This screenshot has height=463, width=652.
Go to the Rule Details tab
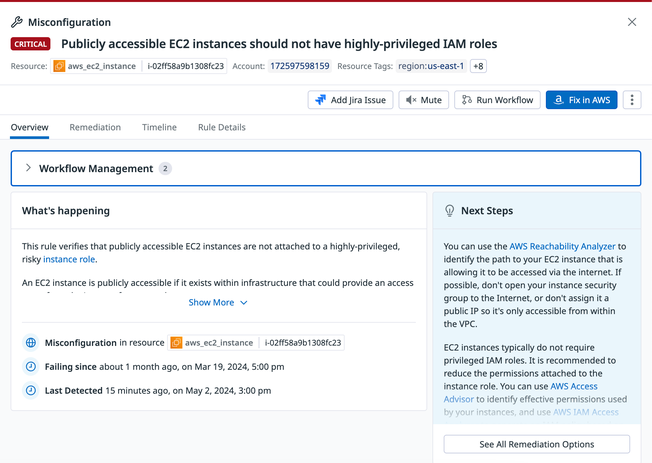pos(221,128)
